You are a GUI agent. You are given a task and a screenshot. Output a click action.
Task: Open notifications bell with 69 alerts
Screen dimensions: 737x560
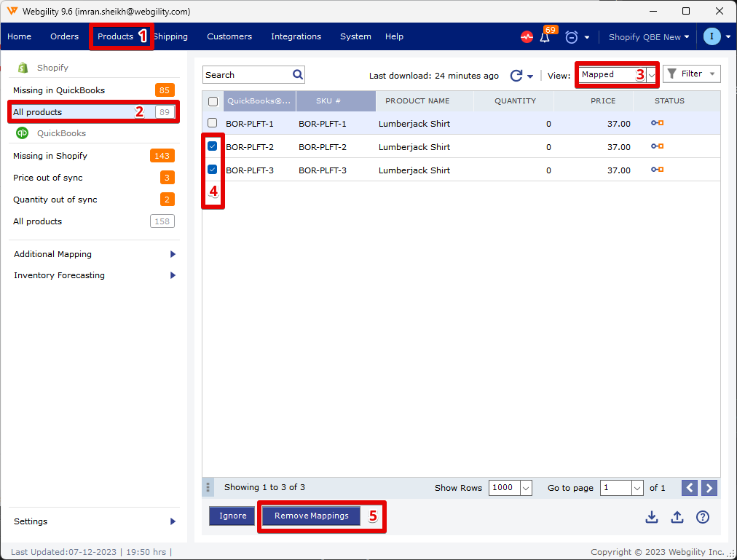coord(545,36)
